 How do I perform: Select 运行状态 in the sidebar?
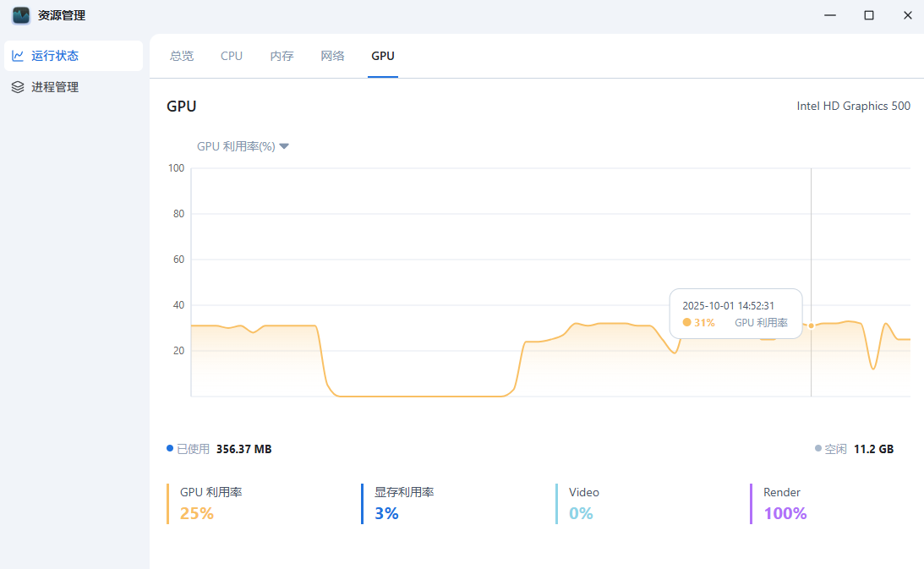pos(55,56)
